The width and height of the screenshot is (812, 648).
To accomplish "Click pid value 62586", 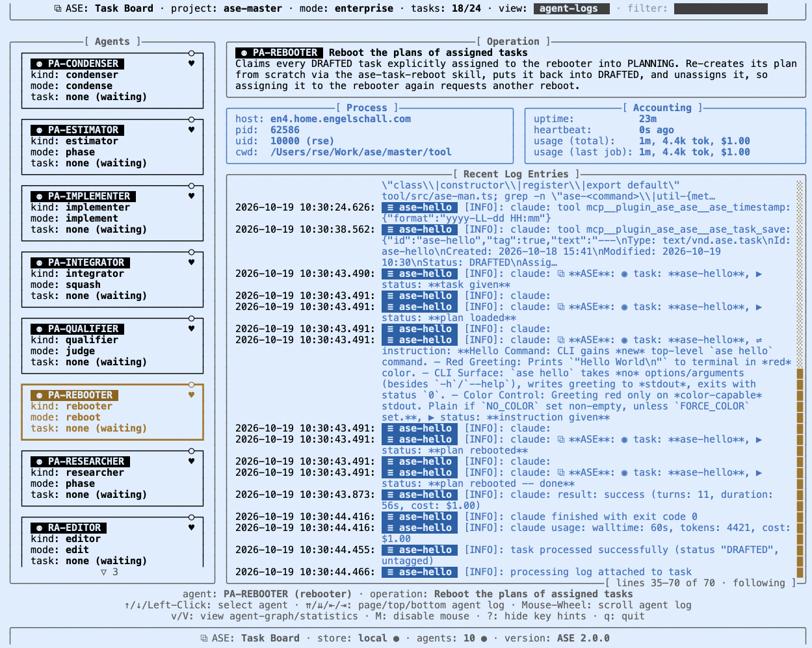I will tap(285, 130).
